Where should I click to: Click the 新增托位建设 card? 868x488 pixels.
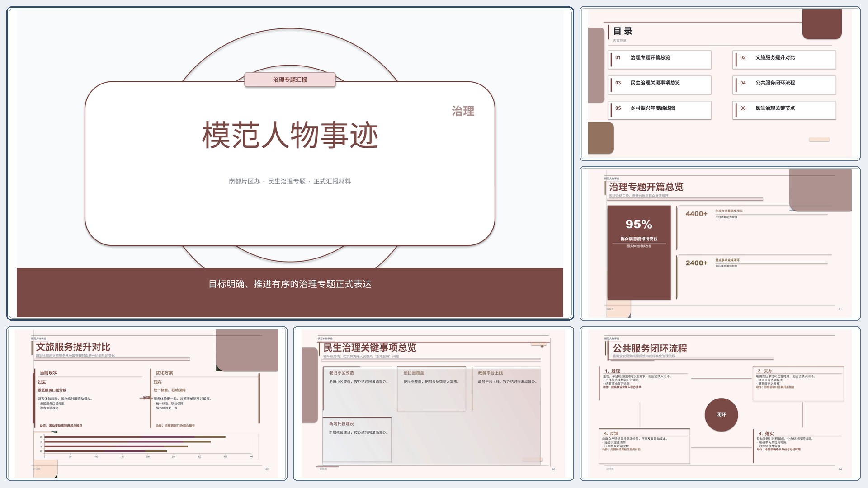coord(357,439)
